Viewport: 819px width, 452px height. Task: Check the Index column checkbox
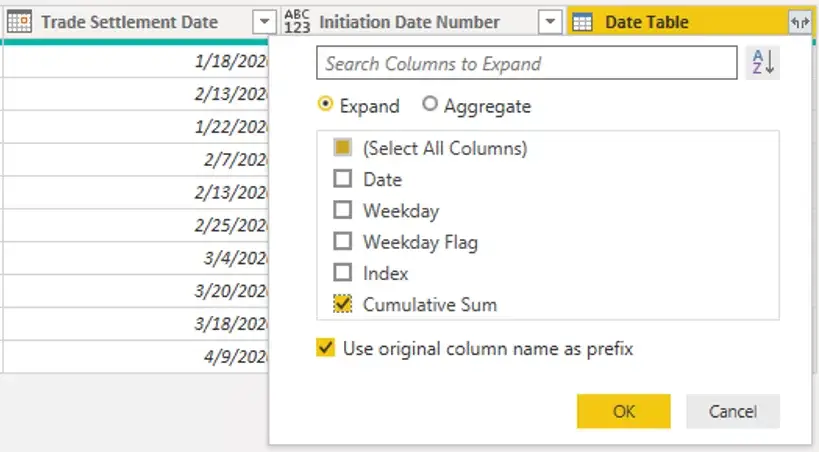pyautogui.click(x=343, y=273)
